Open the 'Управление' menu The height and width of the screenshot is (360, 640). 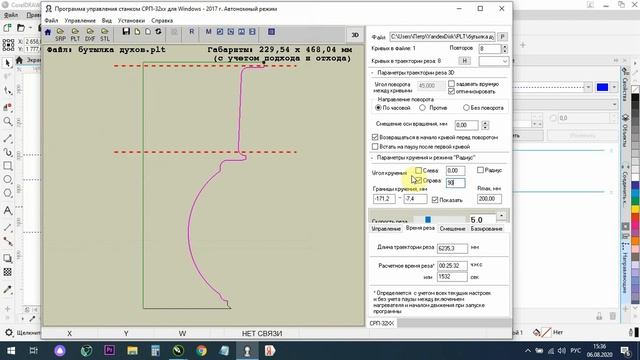click(x=80, y=20)
